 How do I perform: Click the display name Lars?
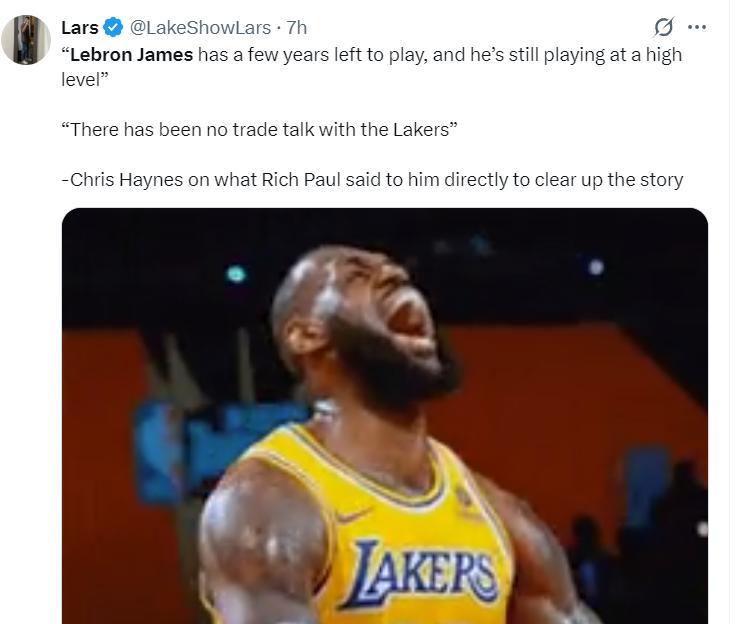(80, 28)
